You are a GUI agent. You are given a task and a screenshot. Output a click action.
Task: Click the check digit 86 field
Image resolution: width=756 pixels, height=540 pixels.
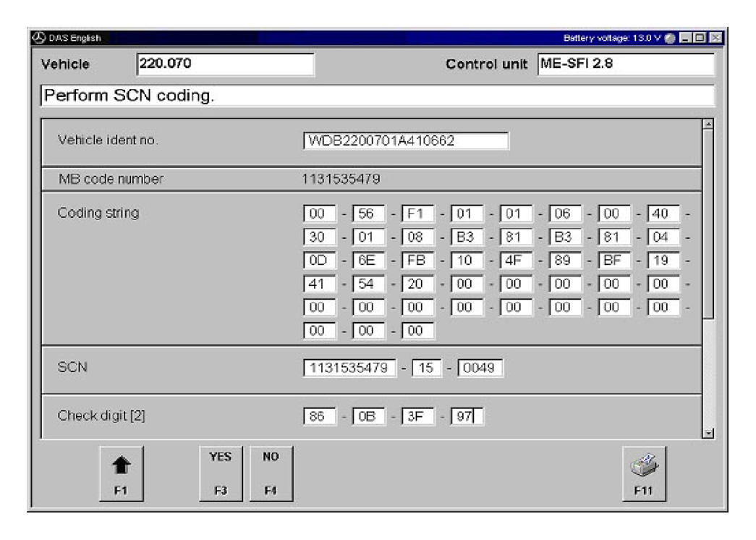point(318,418)
